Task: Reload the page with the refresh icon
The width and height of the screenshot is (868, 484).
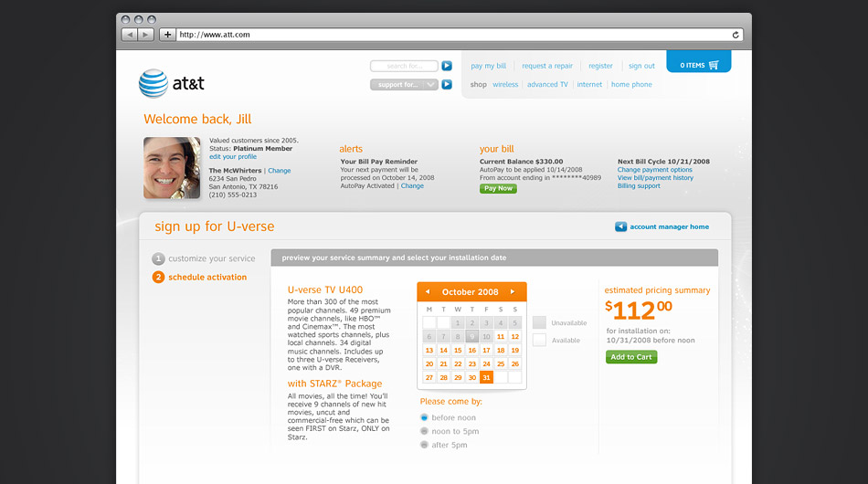Action: 736,35
